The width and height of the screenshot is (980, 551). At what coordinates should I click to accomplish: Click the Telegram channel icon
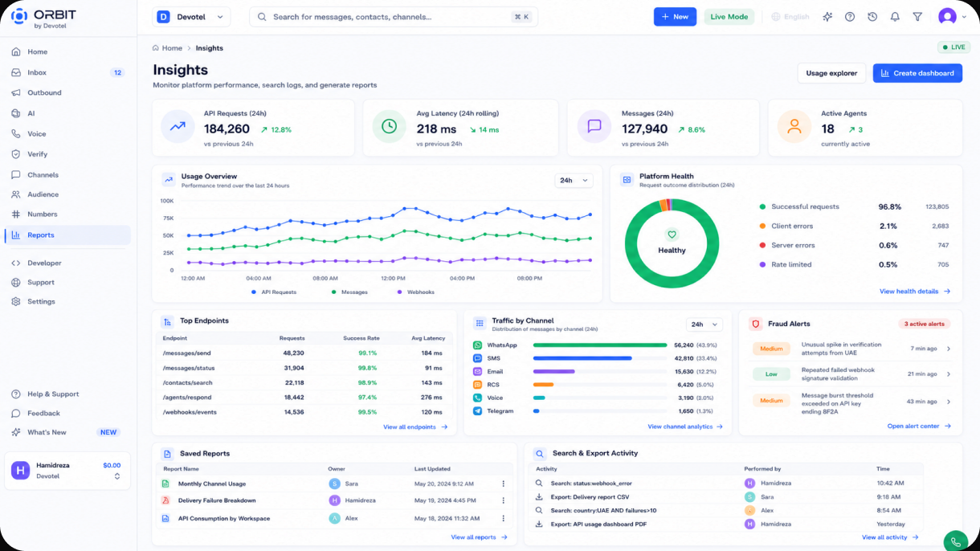(x=478, y=411)
